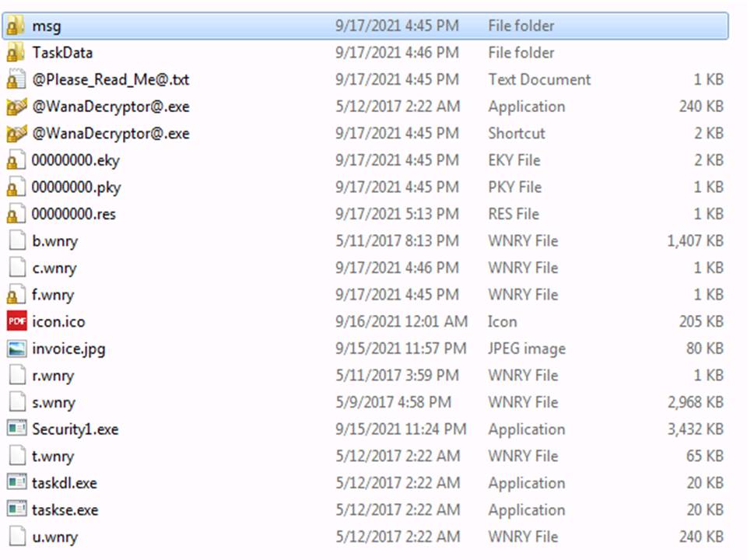The image size is (747, 560).
Task: Select the r.wnry file name
Action: (x=53, y=376)
